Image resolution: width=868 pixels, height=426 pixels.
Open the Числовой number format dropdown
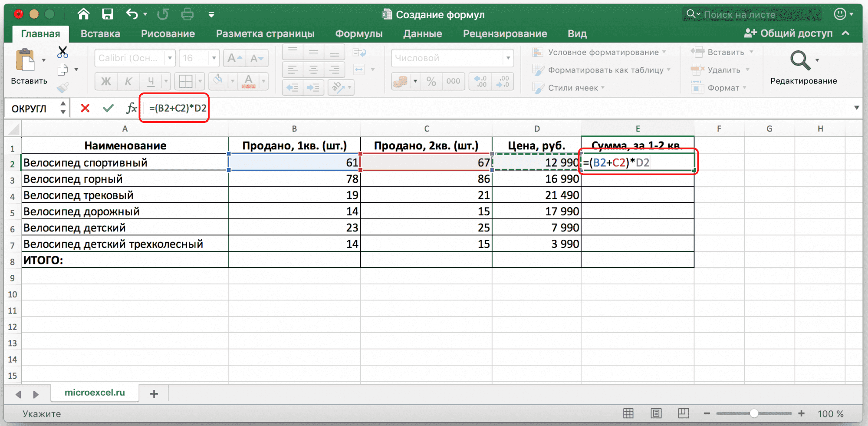(508, 58)
